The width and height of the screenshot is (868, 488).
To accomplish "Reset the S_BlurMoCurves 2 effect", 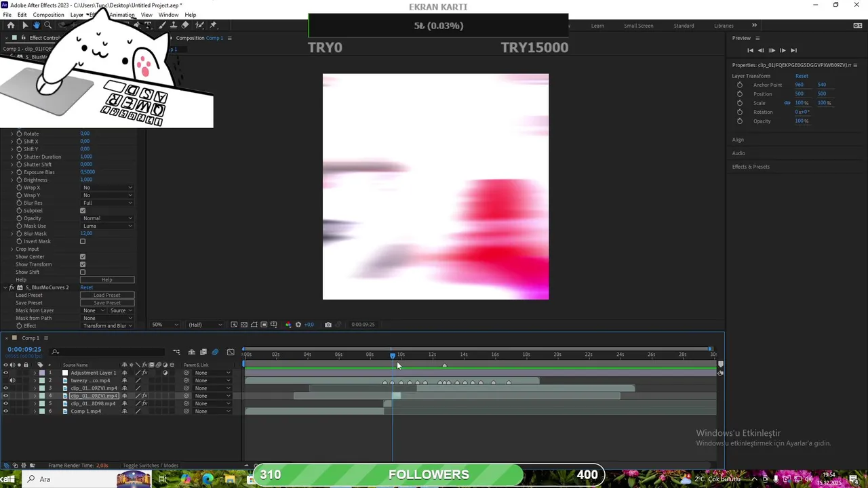I will [87, 288].
